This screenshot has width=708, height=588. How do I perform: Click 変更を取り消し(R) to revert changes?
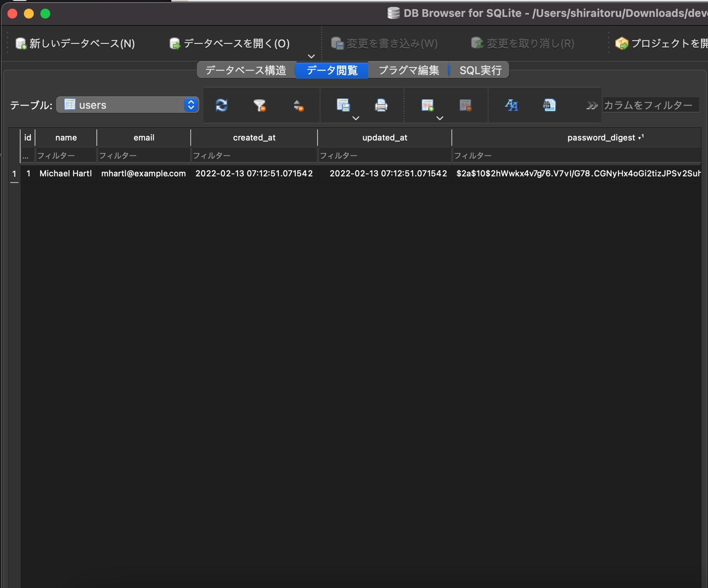(x=523, y=43)
